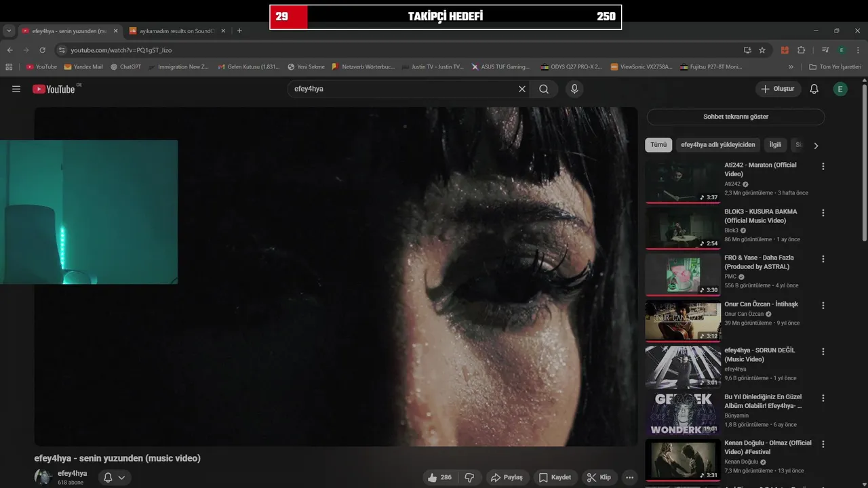This screenshot has height=488, width=868.
Task: Open Bu Yıl Dinlediğiniz En Güzel Albüm video
Action: click(763, 401)
